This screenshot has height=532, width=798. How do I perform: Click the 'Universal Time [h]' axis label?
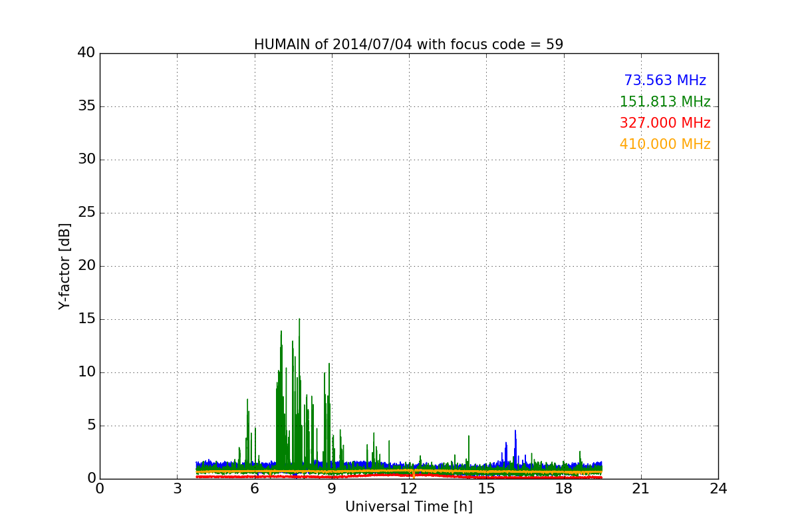pos(408,507)
